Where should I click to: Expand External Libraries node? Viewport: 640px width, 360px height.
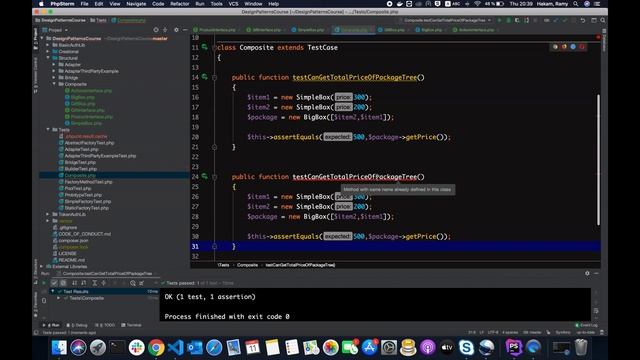tap(42, 266)
